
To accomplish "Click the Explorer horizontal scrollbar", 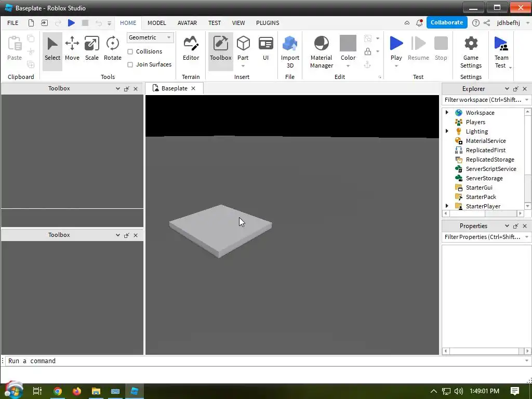I will pyautogui.click(x=483, y=214).
